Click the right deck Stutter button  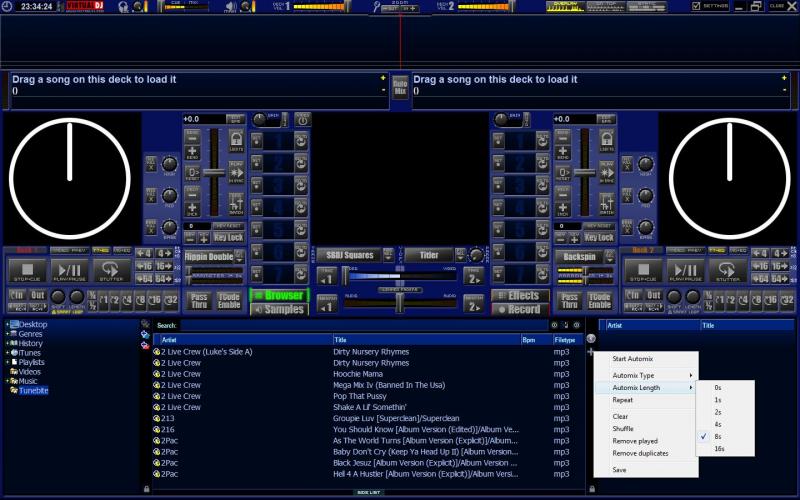pos(727,271)
